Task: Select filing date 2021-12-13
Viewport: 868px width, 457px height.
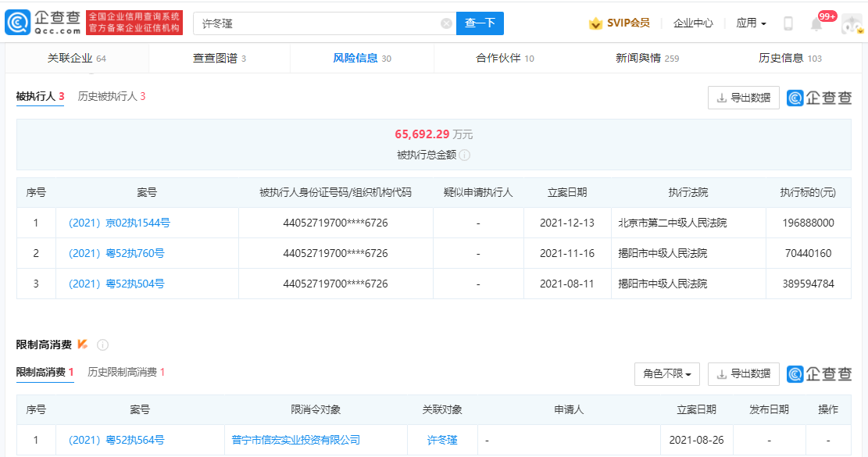Action: (567, 223)
